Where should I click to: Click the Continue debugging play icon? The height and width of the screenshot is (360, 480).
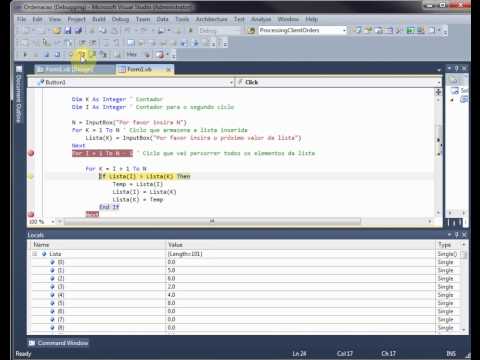click(25, 54)
